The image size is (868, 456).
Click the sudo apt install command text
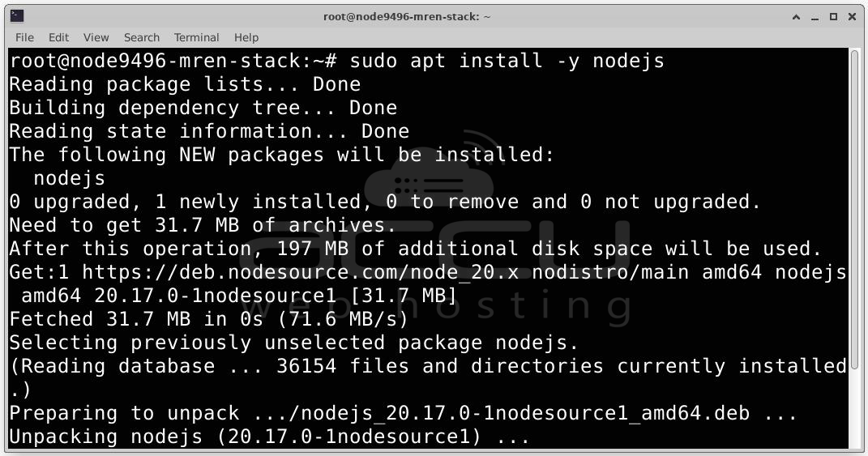tap(507, 60)
